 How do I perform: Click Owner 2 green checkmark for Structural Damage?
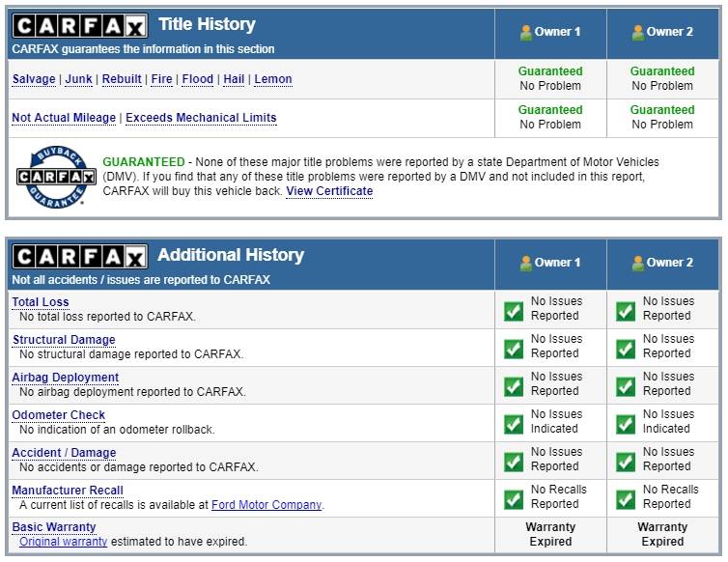(x=626, y=349)
